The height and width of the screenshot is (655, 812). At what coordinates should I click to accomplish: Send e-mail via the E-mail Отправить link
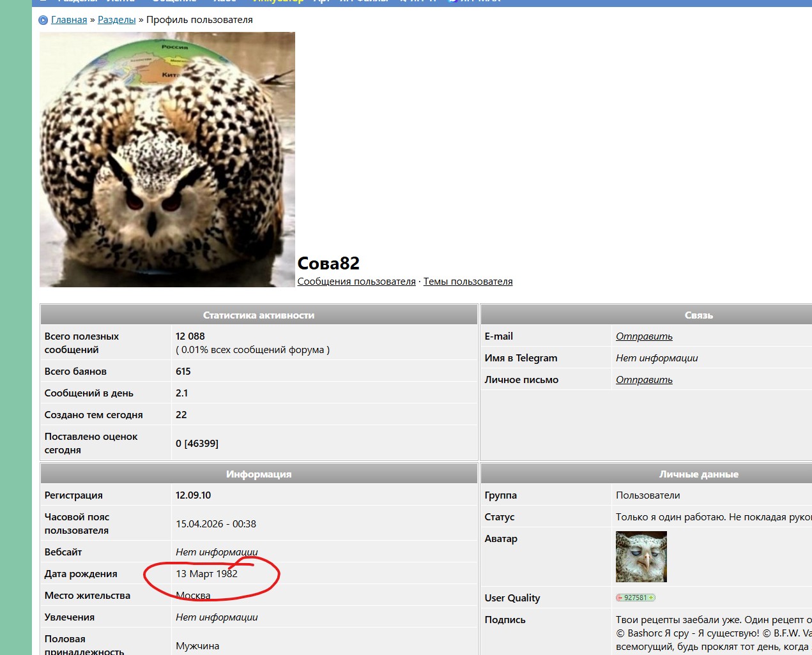(x=644, y=336)
